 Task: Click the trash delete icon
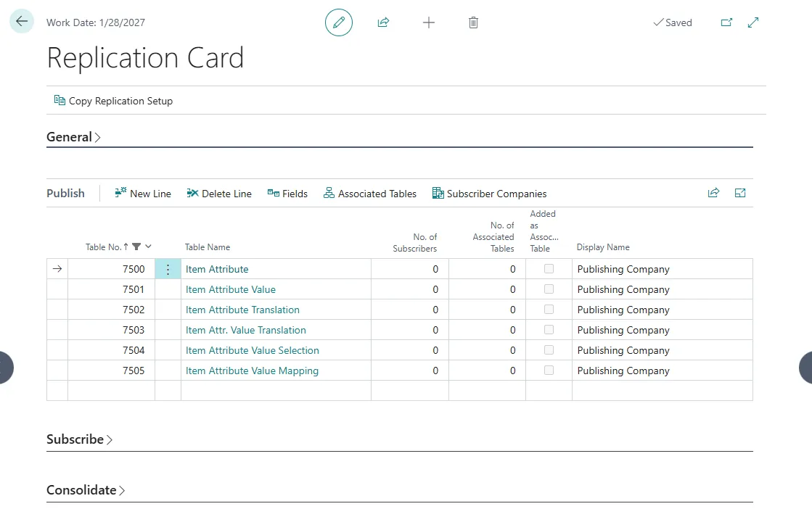click(x=473, y=22)
